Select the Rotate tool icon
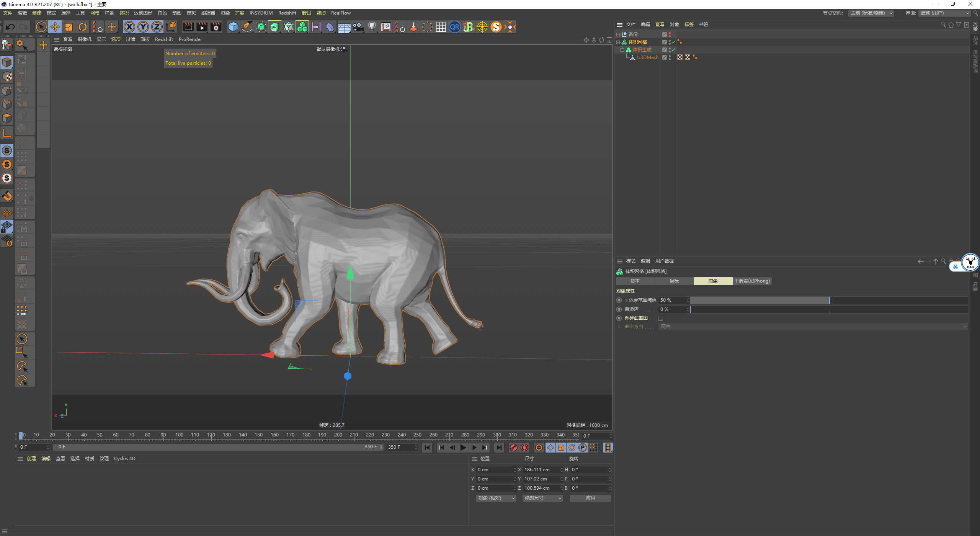The image size is (980, 536). click(83, 27)
